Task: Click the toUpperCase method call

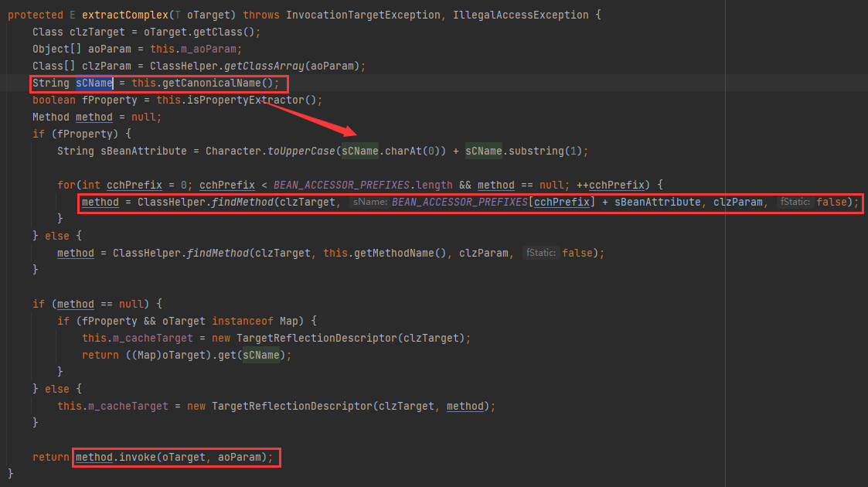Action: tap(301, 151)
